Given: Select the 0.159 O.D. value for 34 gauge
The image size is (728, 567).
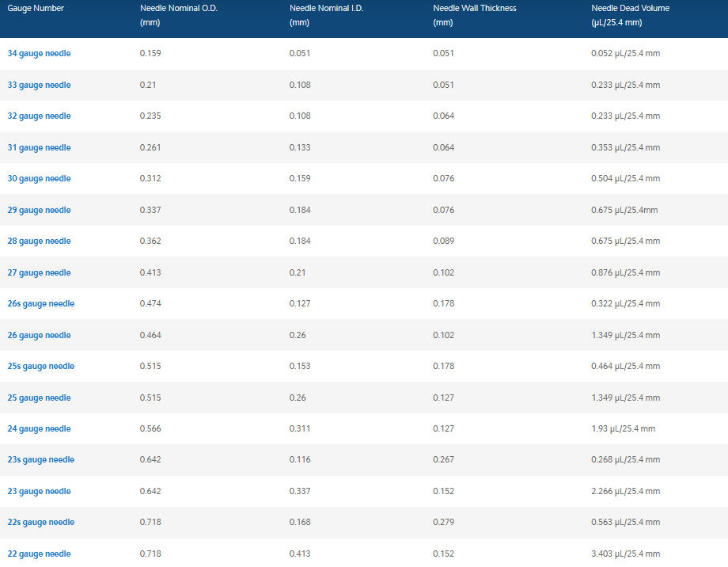Looking at the screenshot, I should [150, 53].
